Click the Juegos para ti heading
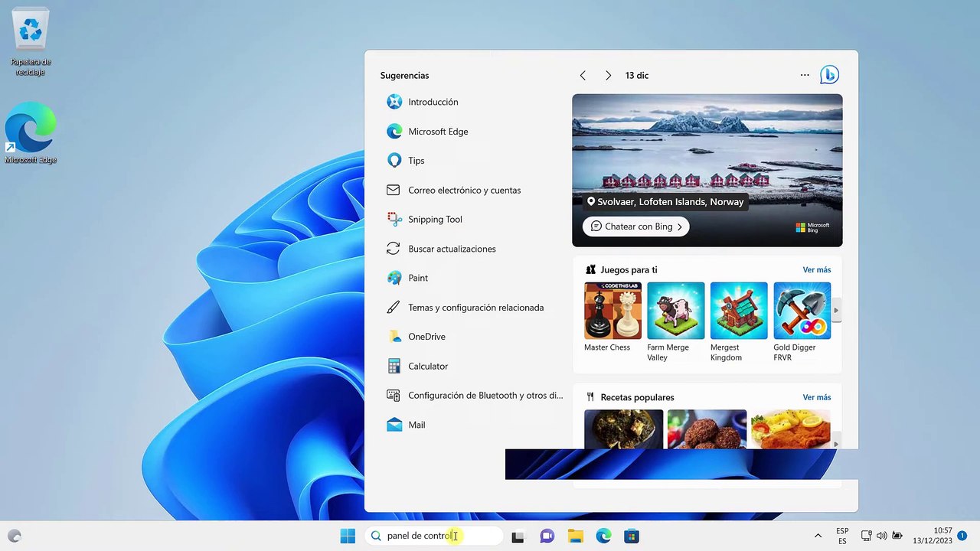The height and width of the screenshot is (551, 980). tap(629, 269)
